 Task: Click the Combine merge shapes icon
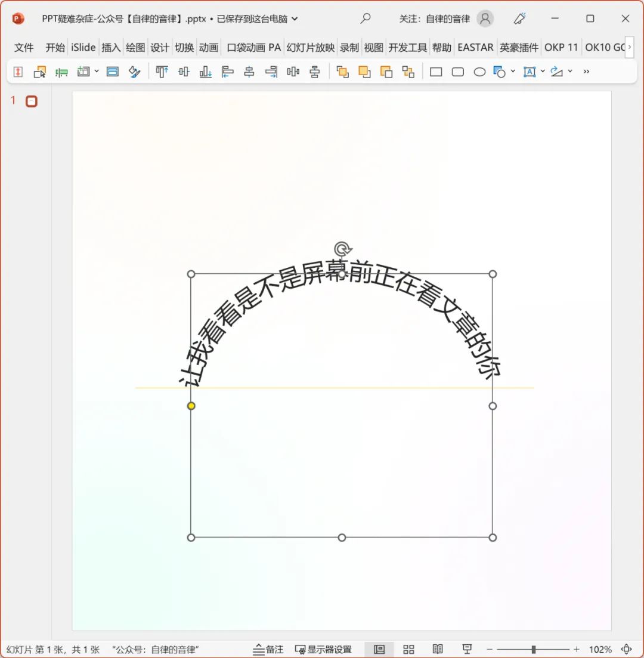(364, 72)
